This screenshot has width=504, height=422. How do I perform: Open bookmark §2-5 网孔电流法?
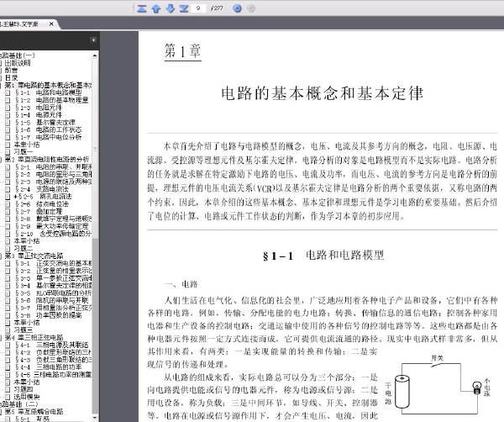pos(43,196)
